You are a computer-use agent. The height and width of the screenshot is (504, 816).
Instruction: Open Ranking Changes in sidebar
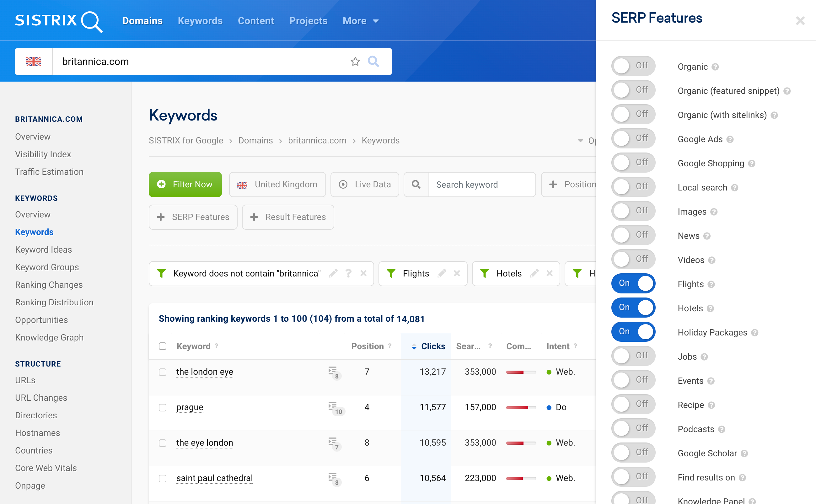49,285
